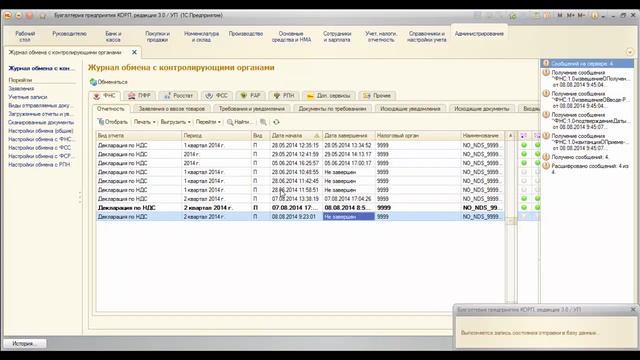The image size is (640, 360).
Task: Switch to the Росстат tab
Action: point(178,96)
